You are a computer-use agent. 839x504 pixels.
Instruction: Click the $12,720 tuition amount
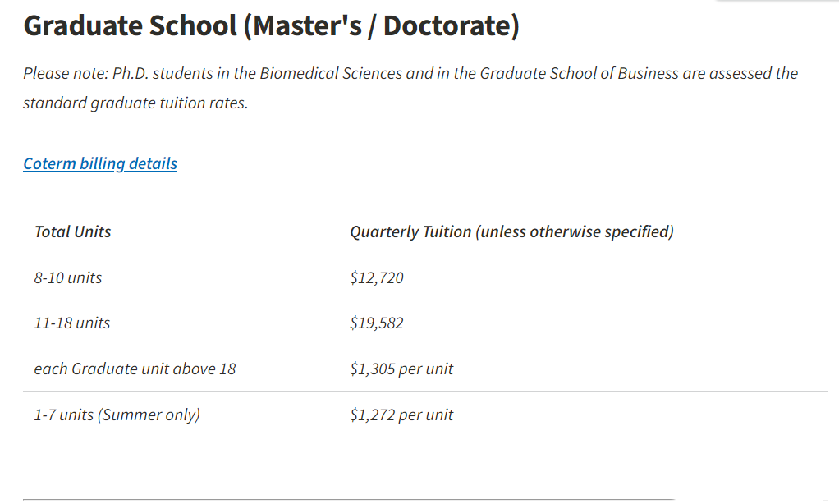coord(377,277)
